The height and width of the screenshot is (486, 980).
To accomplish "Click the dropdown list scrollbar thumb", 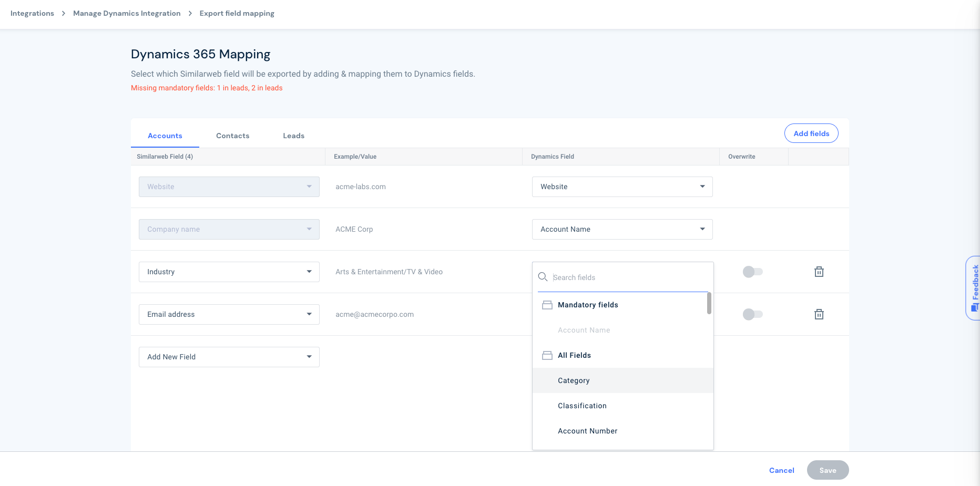I will coord(709,303).
